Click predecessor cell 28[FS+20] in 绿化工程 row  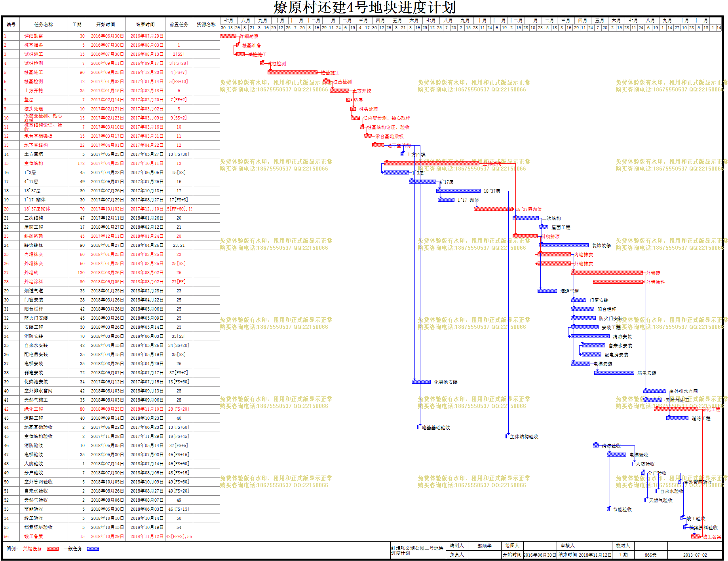(x=179, y=409)
